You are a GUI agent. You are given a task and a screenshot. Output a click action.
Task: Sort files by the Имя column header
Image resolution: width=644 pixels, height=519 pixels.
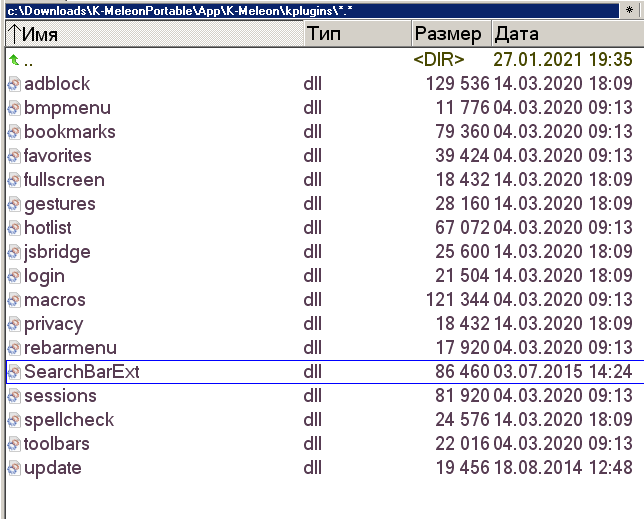(152, 34)
